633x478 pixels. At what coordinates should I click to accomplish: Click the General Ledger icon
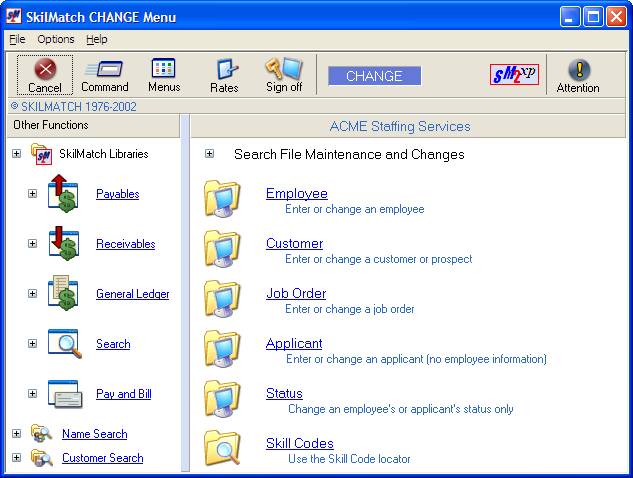(63, 294)
